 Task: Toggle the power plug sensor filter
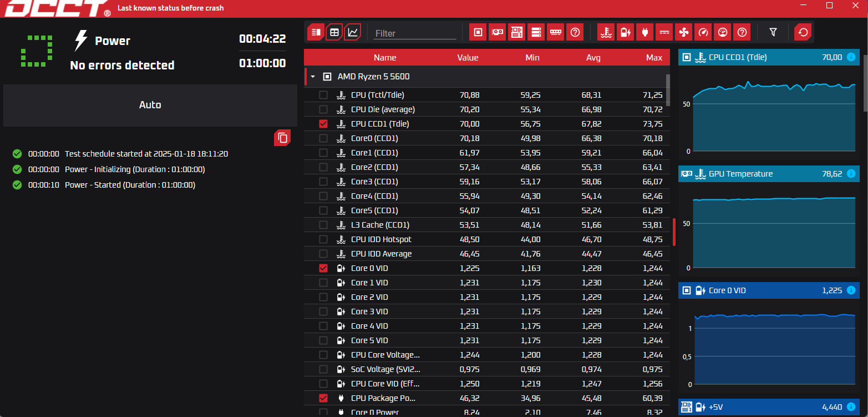click(644, 33)
